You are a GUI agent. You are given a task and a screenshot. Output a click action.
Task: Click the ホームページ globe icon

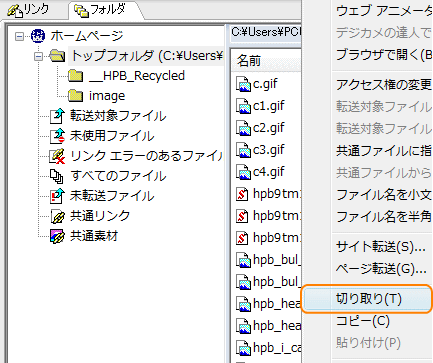tap(38, 36)
